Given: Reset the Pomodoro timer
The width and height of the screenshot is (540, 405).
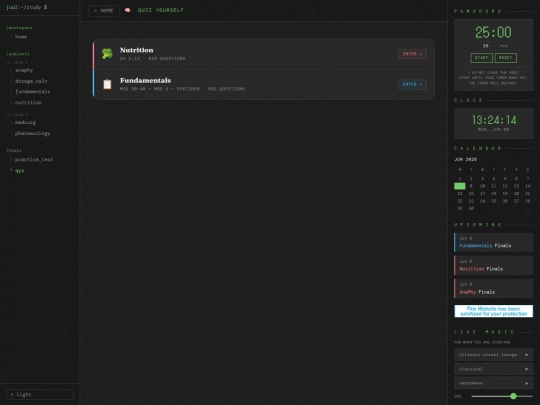Looking at the screenshot, I should click(506, 58).
